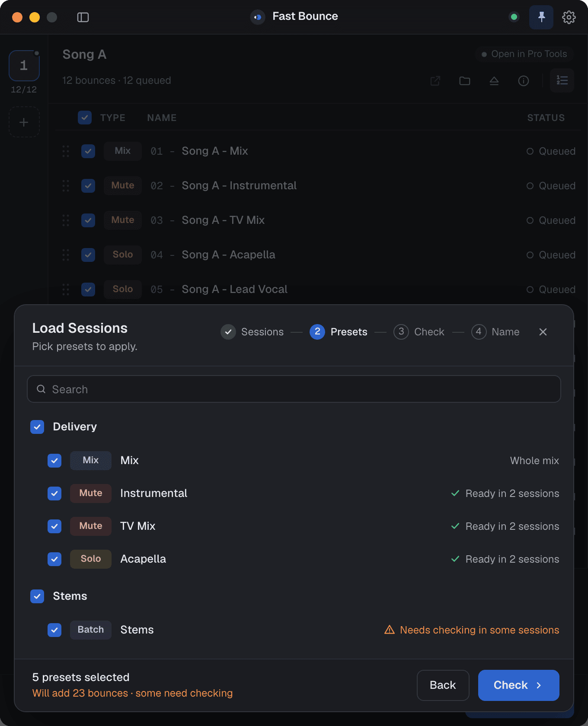This screenshot has width=588, height=726.
Task: Click search magnifier icon in dialog
Action: [41, 389]
